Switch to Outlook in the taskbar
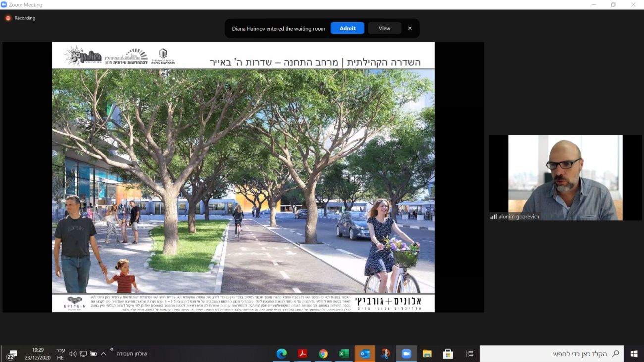 coord(365,354)
